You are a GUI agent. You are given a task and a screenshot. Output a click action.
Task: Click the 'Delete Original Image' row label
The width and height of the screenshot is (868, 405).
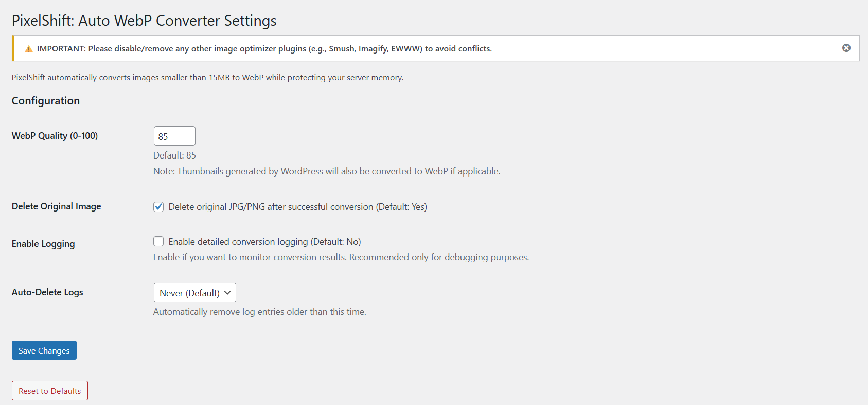coord(57,206)
